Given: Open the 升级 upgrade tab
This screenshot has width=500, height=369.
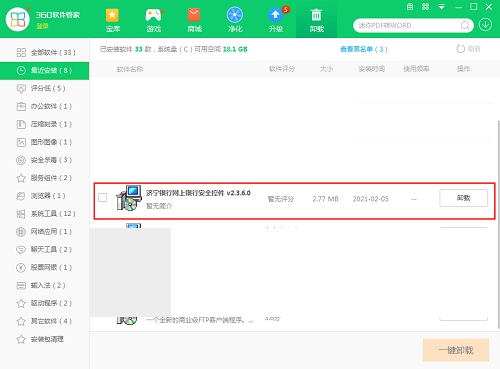Looking at the screenshot, I should (276, 20).
